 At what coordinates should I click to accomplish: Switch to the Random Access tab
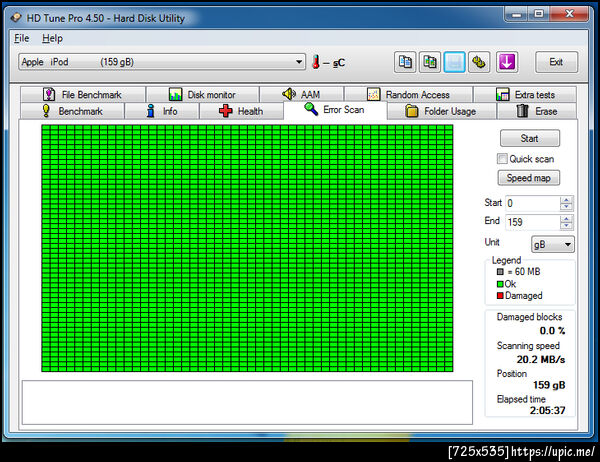(x=408, y=94)
